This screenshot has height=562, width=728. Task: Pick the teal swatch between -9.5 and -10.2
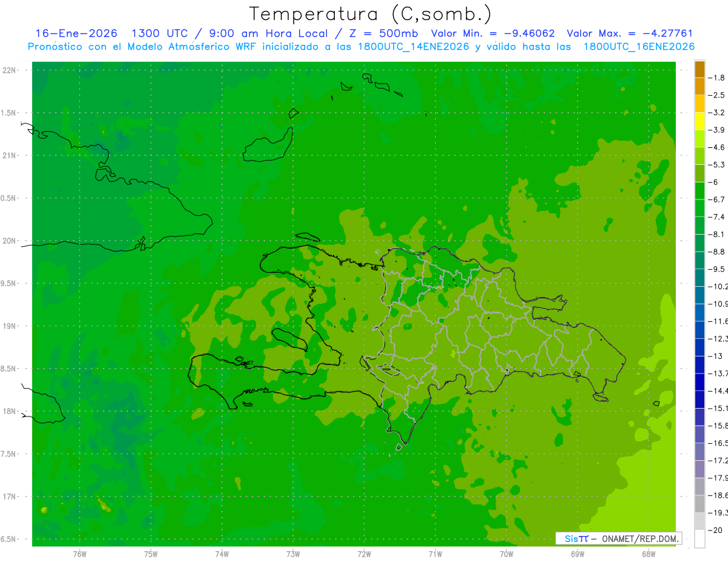point(699,278)
